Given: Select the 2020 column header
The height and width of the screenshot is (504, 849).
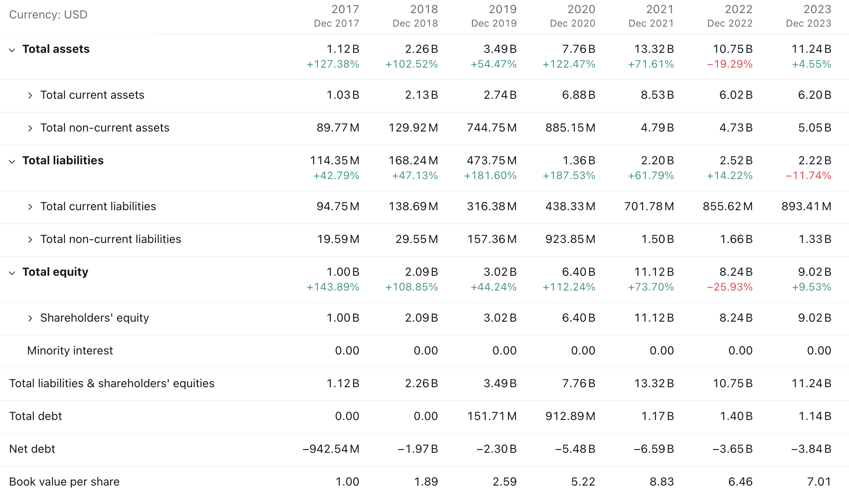Looking at the screenshot, I should tap(573, 16).
